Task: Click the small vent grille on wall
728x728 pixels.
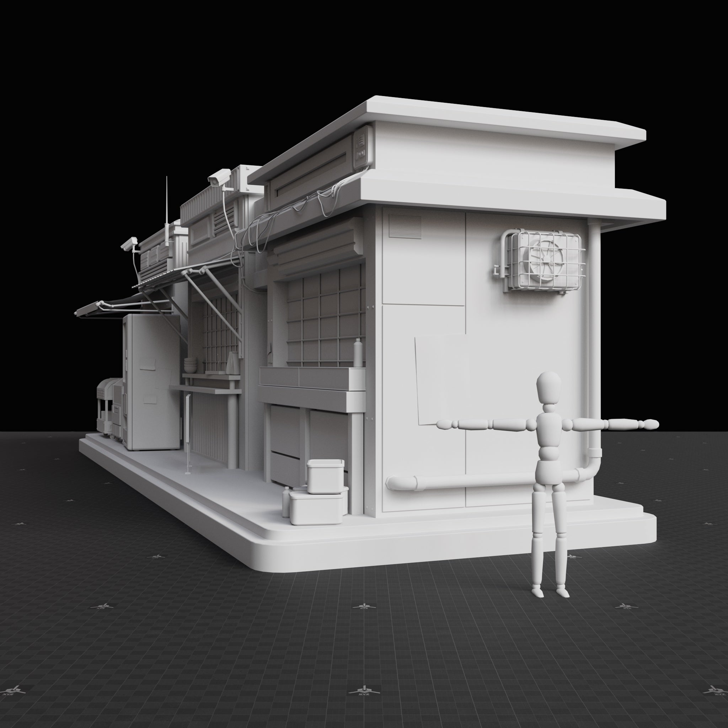Action: pyautogui.click(x=405, y=226)
